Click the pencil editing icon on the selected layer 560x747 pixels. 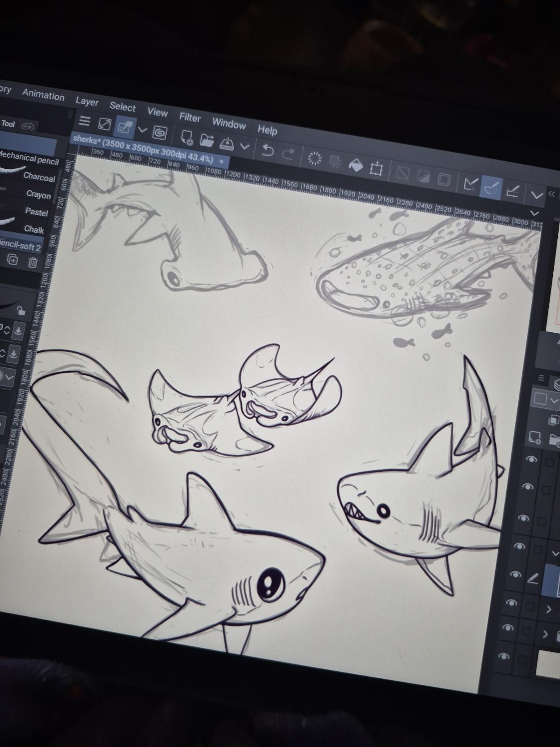click(x=533, y=579)
